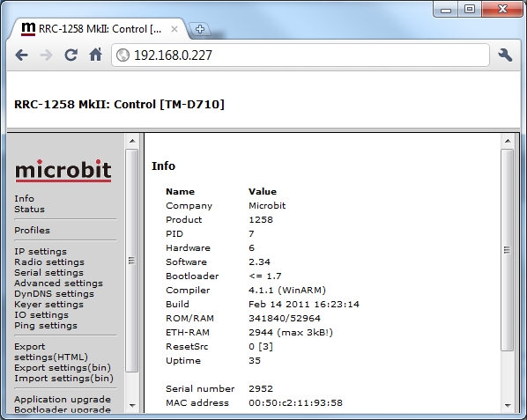
Task: Click the sidebar scrollbar thumb
Action: coord(132,261)
